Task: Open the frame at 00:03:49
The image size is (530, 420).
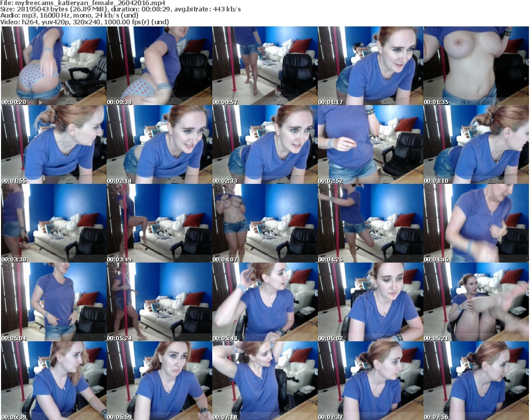Action: 159,223
